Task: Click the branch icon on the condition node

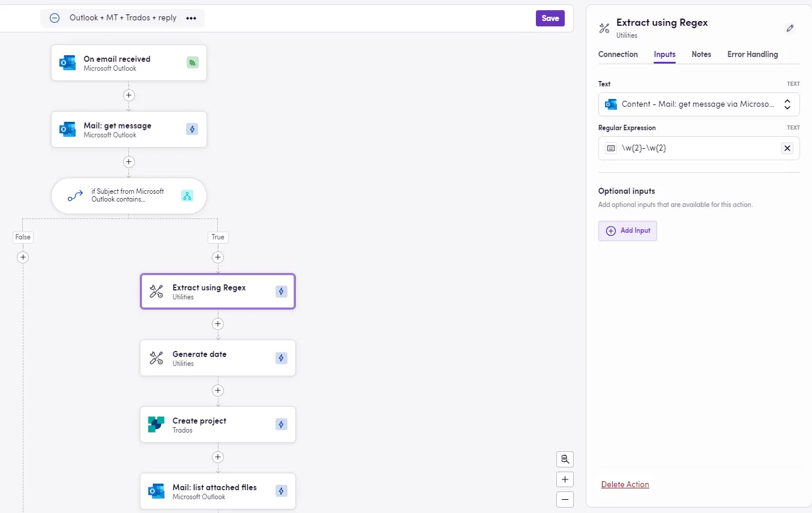Action: [187, 196]
